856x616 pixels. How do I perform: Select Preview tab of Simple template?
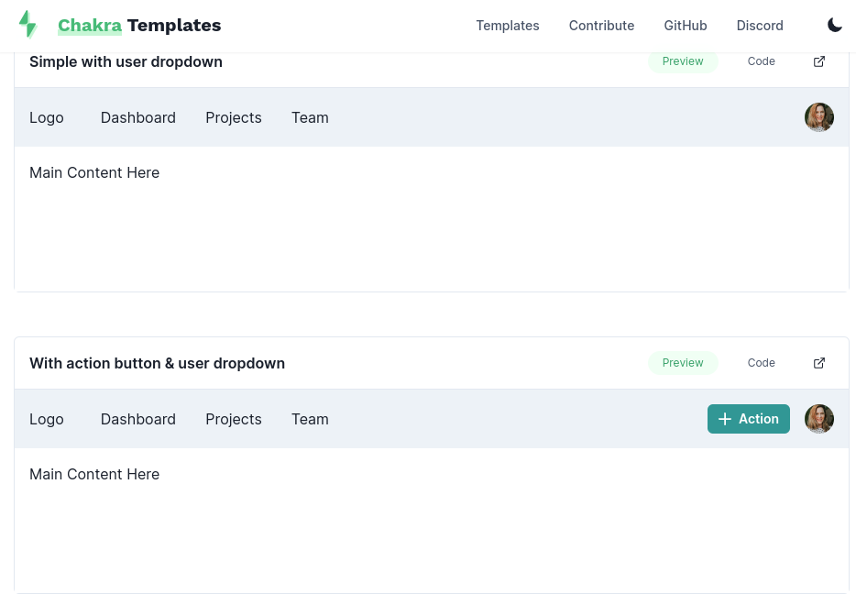683,61
